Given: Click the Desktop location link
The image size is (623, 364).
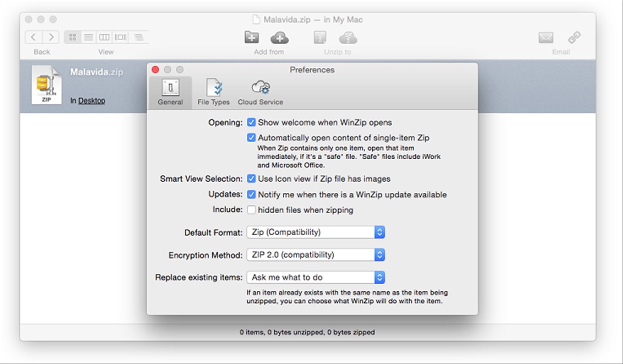Looking at the screenshot, I should [x=92, y=100].
